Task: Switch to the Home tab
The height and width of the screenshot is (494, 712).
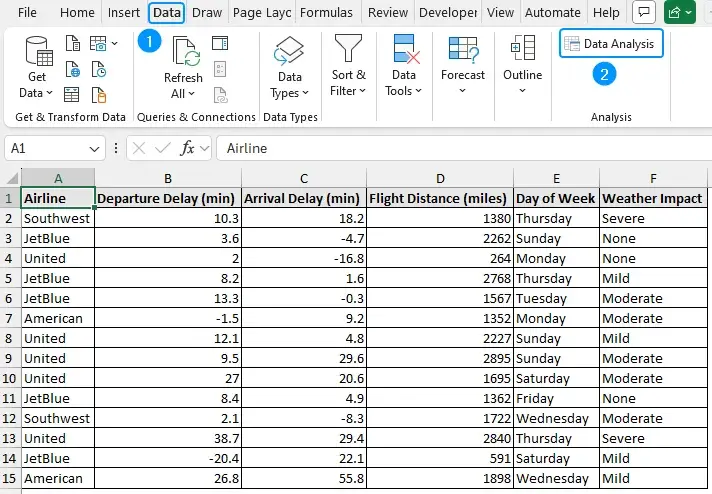Action: [x=77, y=12]
